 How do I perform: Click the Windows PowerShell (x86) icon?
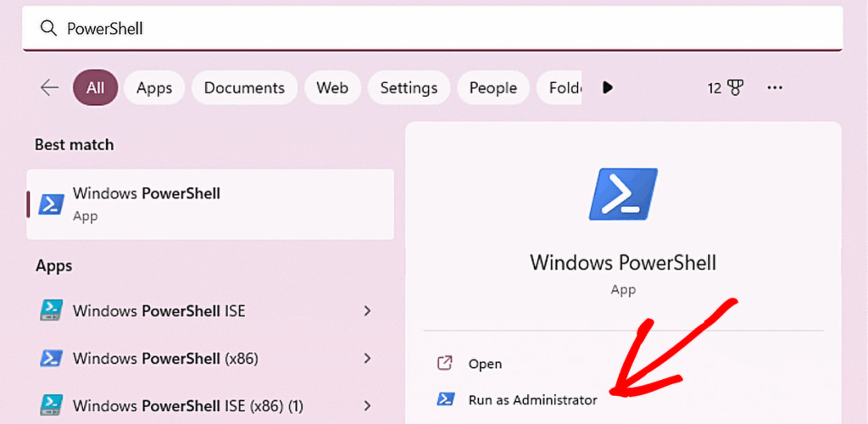(52, 359)
